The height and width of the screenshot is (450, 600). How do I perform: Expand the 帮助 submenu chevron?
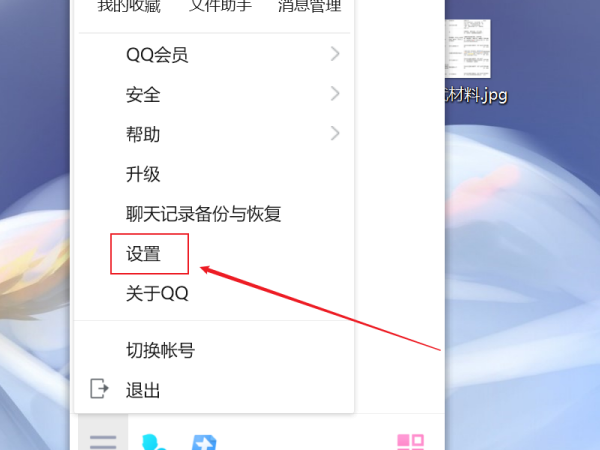[x=335, y=133]
